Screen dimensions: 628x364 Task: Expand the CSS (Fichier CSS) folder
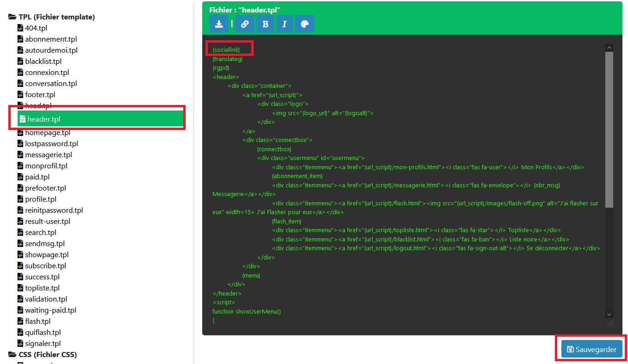[12, 355]
